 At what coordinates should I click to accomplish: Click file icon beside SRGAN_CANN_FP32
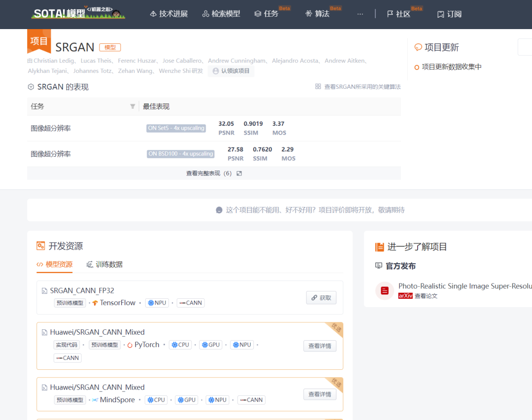[x=44, y=291]
